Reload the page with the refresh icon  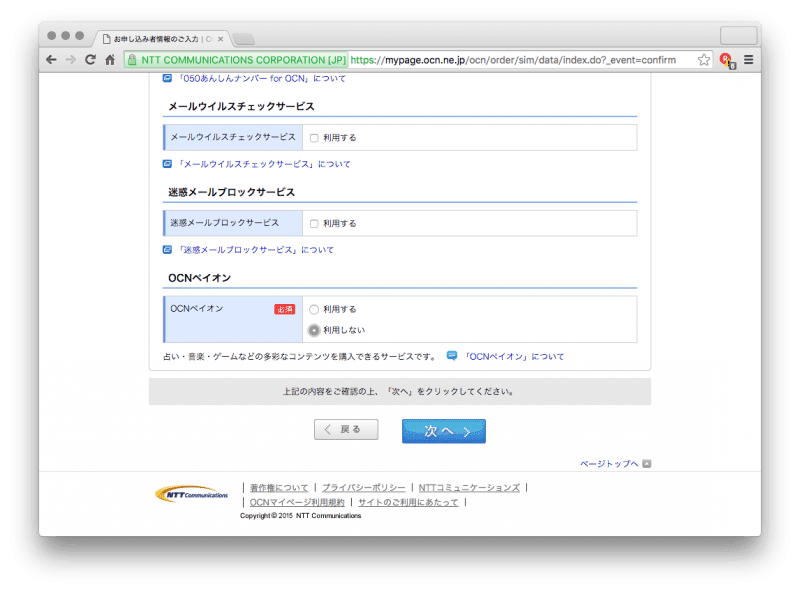pos(90,60)
